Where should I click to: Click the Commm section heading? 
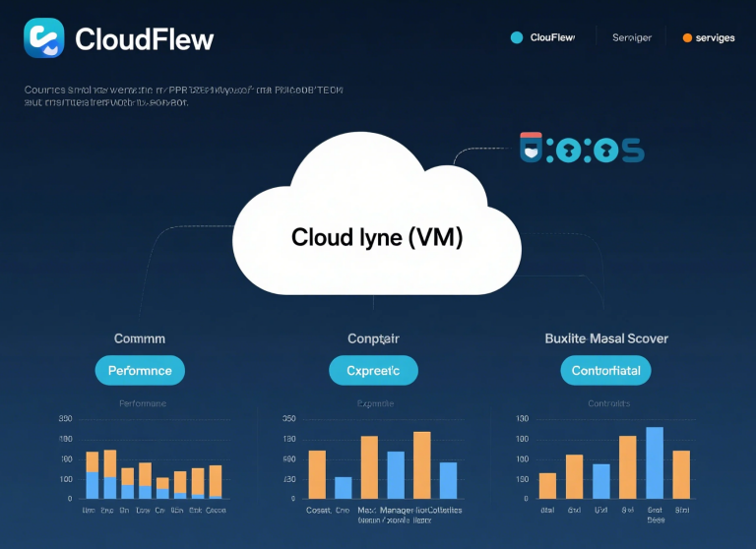[140, 337]
